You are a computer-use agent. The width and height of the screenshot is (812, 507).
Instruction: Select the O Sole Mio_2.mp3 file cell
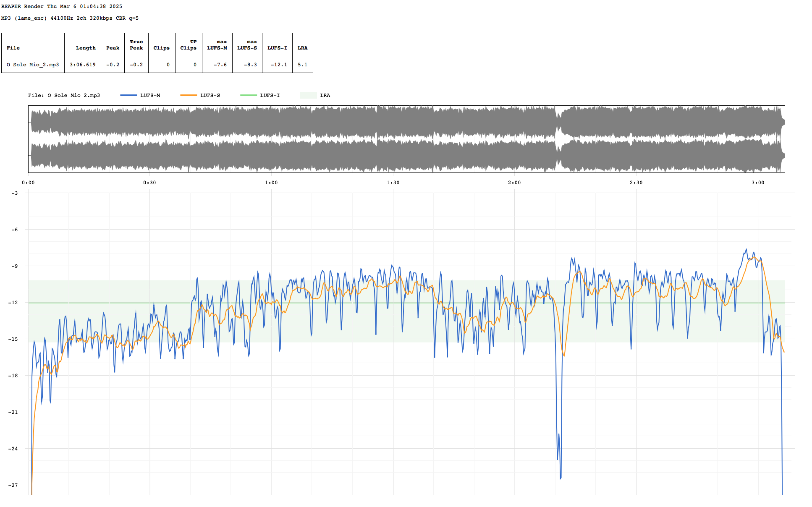click(x=33, y=65)
